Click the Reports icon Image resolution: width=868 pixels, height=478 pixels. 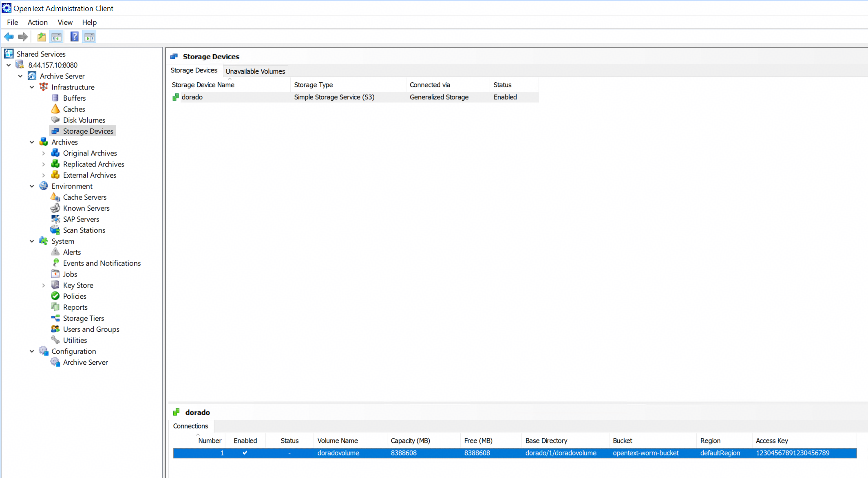coord(55,307)
